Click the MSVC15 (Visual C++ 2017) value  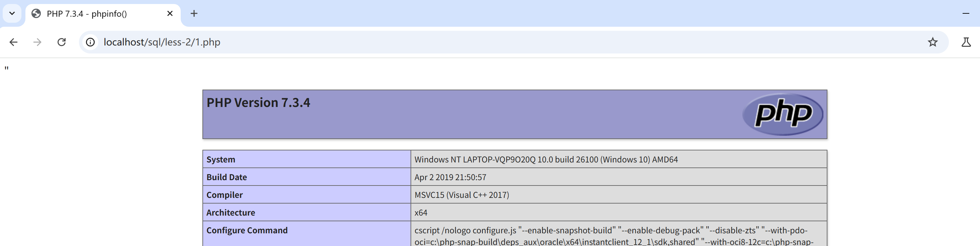click(462, 195)
